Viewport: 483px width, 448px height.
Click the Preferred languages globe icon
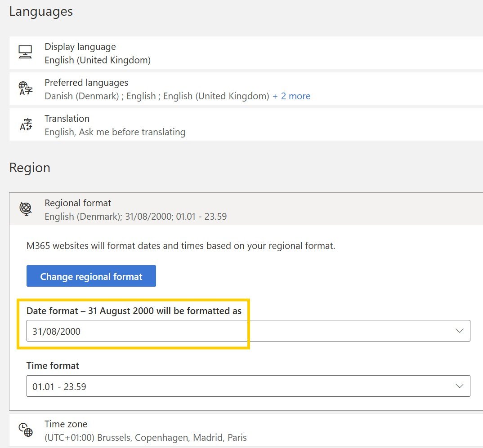[x=25, y=88]
